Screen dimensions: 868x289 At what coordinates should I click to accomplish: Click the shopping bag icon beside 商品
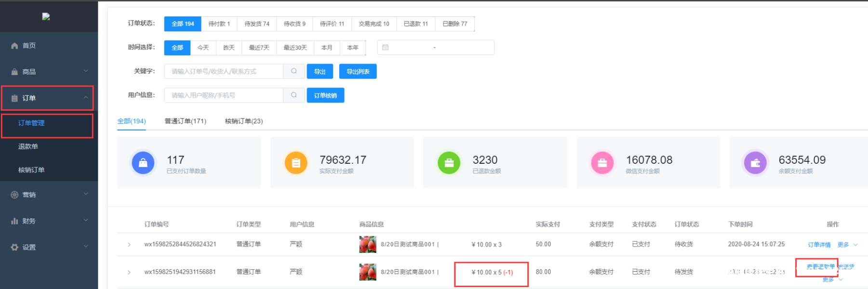pyautogui.click(x=14, y=72)
